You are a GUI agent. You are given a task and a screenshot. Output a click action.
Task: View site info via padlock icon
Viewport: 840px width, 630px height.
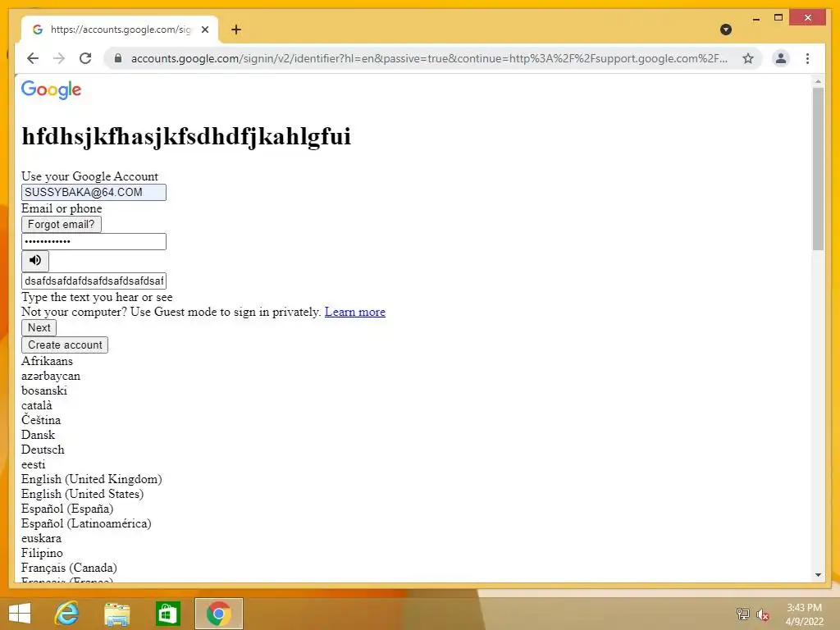118,58
